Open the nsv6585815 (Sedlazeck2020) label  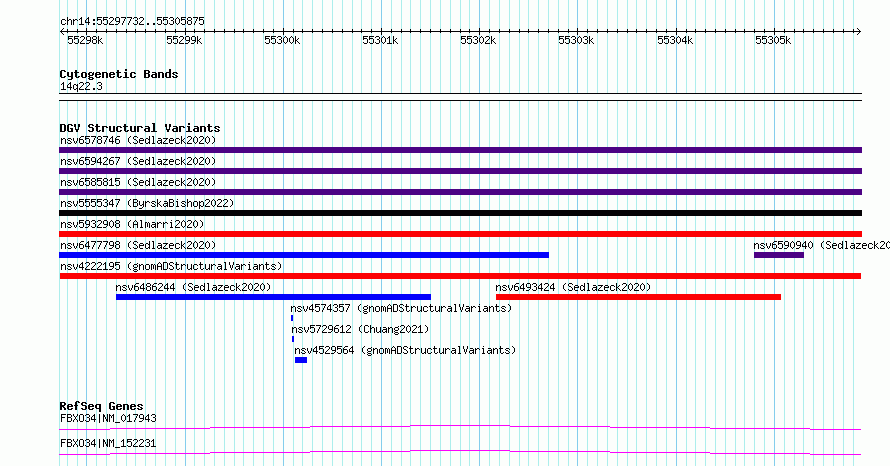pyautogui.click(x=138, y=182)
